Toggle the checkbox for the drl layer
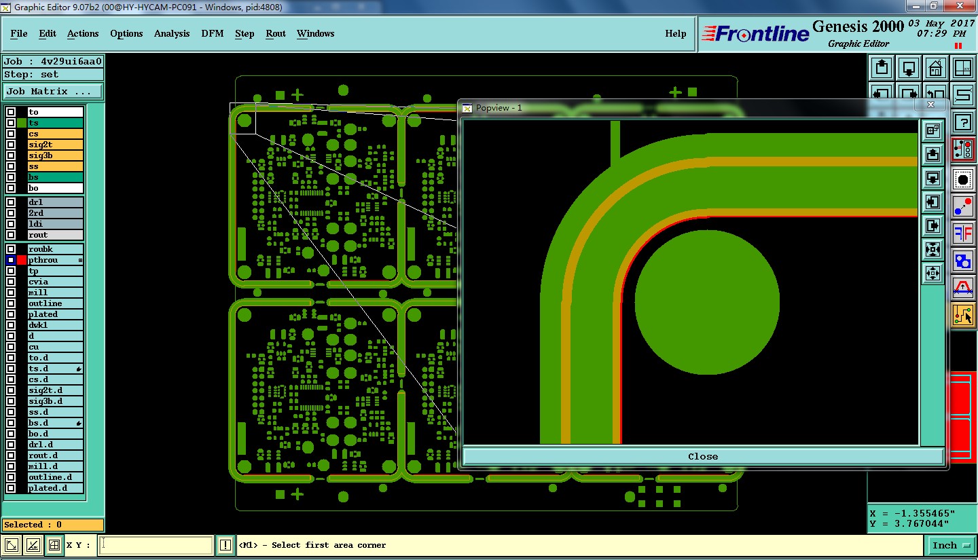Viewport: 978px width, 560px height. 11,202
